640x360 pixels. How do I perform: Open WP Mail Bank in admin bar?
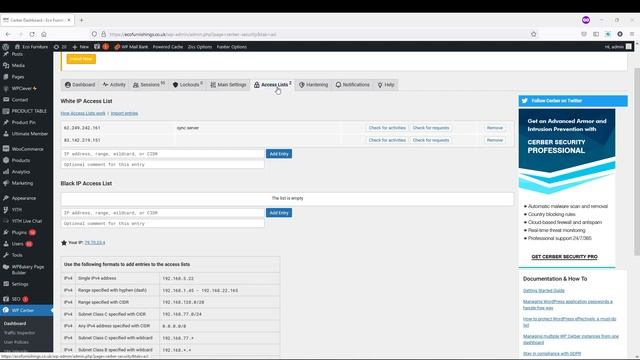[x=131, y=47]
